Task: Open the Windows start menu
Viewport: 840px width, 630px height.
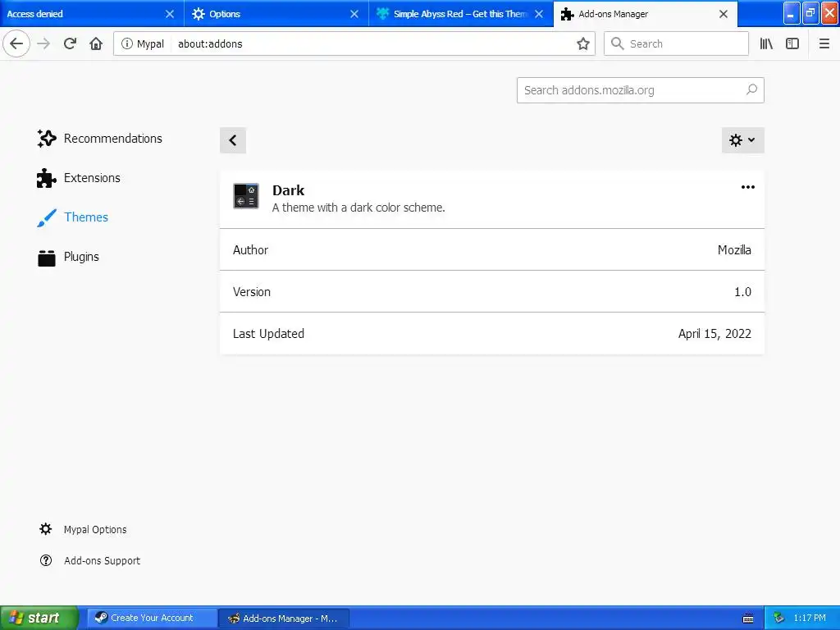Action: tap(39, 618)
